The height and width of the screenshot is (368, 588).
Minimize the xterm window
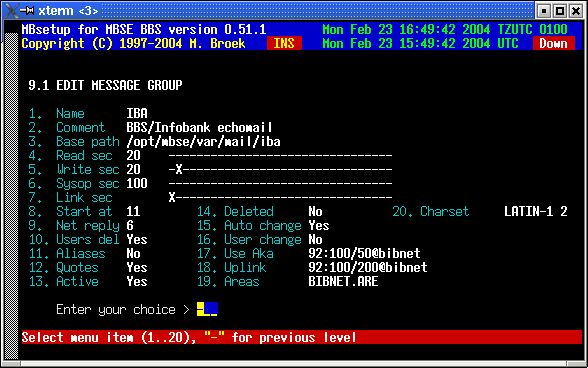[543, 11]
